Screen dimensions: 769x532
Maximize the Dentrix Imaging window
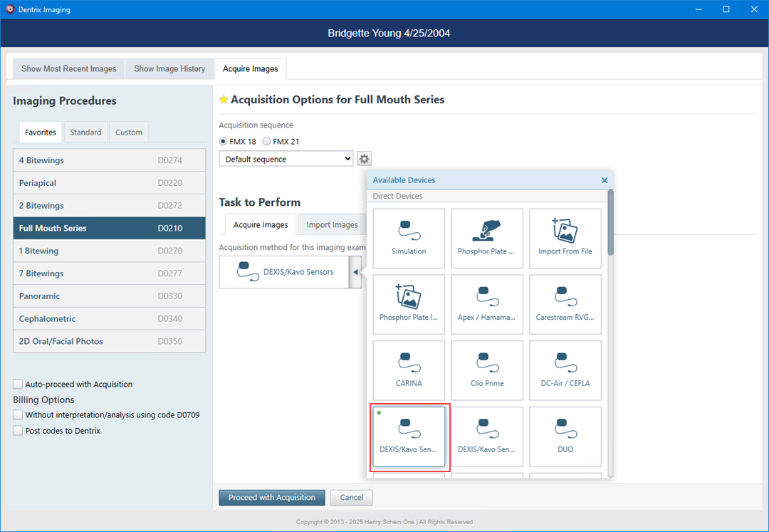click(x=726, y=9)
